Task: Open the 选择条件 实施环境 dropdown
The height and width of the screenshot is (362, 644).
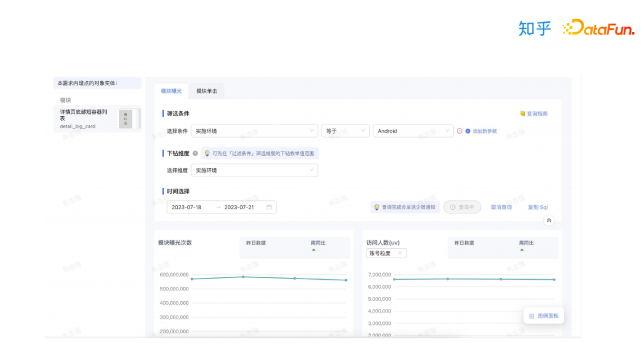Action: pos(255,131)
